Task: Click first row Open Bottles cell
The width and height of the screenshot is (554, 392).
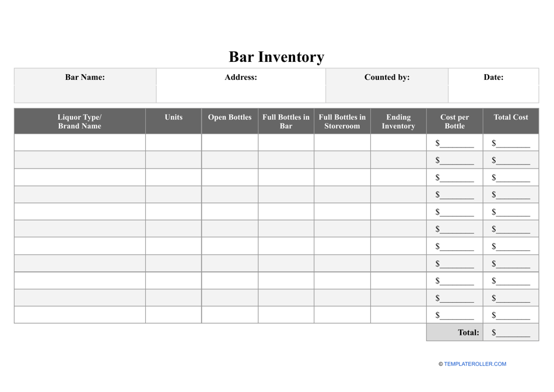Action: 230,143
